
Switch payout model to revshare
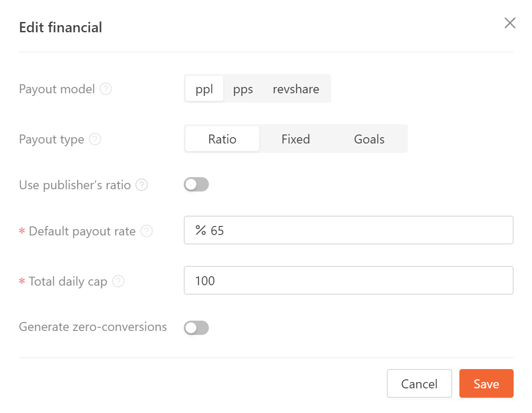(295, 89)
